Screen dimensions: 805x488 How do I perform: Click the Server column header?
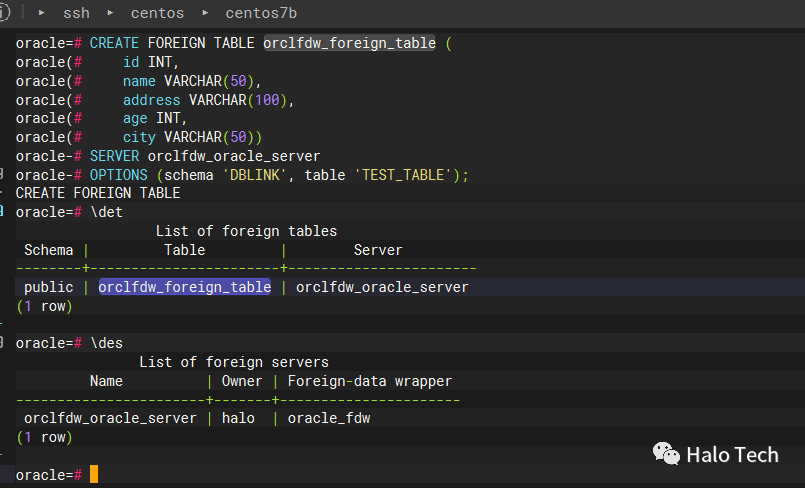[x=378, y=250]
